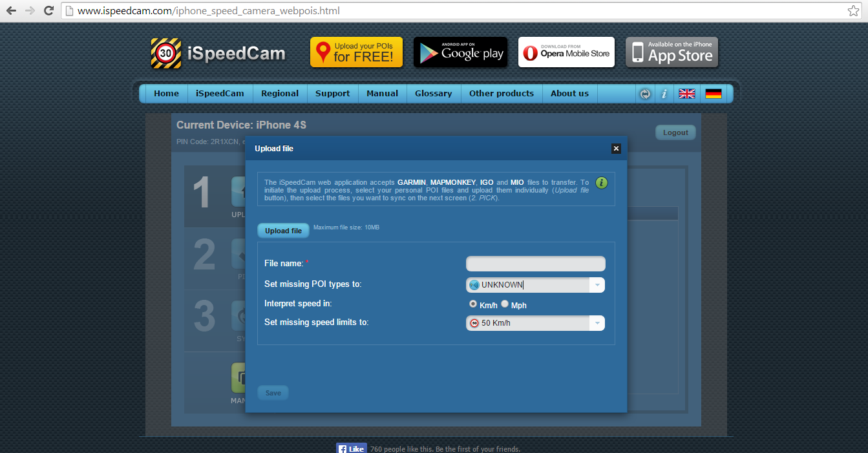Reload the page with the refresh icon
Screen dimensions: 868x453
point(48,11)
